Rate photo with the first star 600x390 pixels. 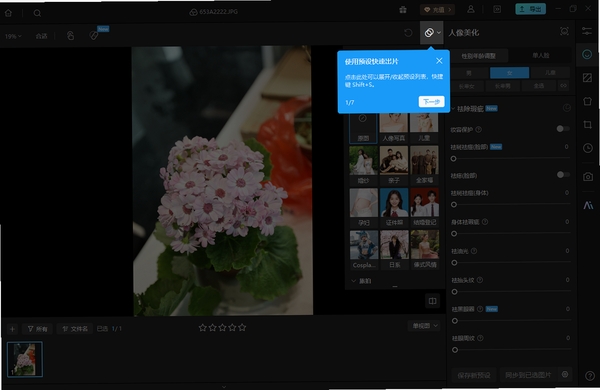click(x=203, y=328)
